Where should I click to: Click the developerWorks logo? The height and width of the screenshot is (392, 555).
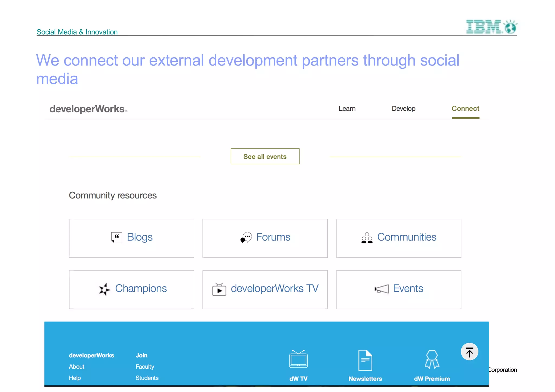coord(88,109)
